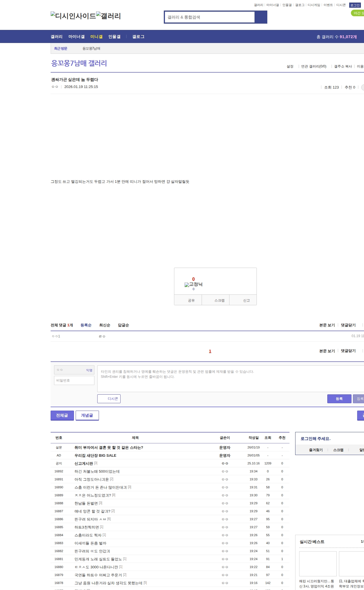
Task: Collapse comments with top 댓글닫기
Action: (348, 325)
